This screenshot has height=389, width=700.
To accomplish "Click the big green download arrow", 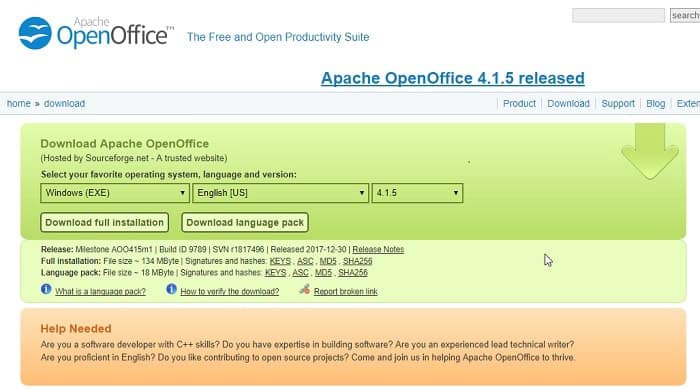I will (650, 152).
